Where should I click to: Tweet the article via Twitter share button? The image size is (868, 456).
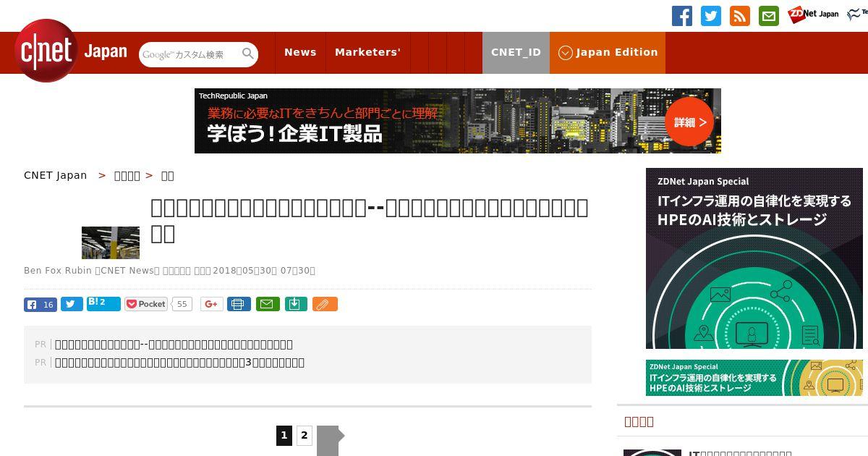(x=72, y=304)
